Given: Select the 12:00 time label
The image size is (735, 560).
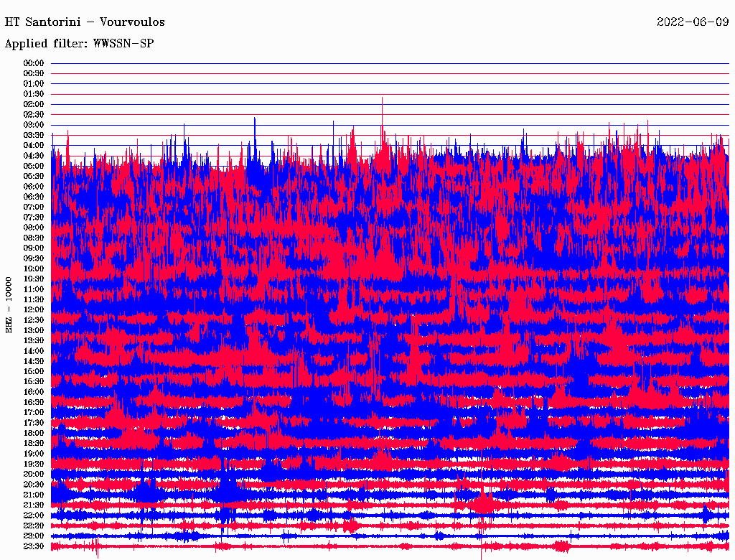Looking at the screenshot, I should pyautogui.click(x=34, y=309).
